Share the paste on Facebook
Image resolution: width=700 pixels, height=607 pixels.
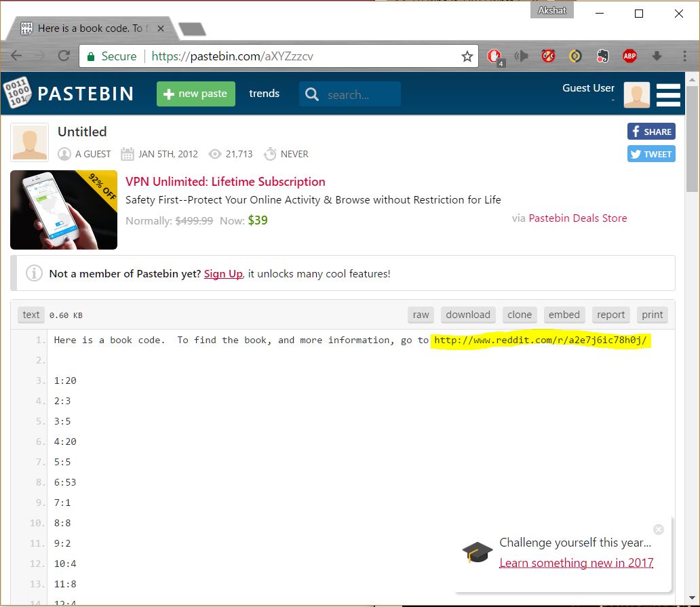tap(651, 132)
